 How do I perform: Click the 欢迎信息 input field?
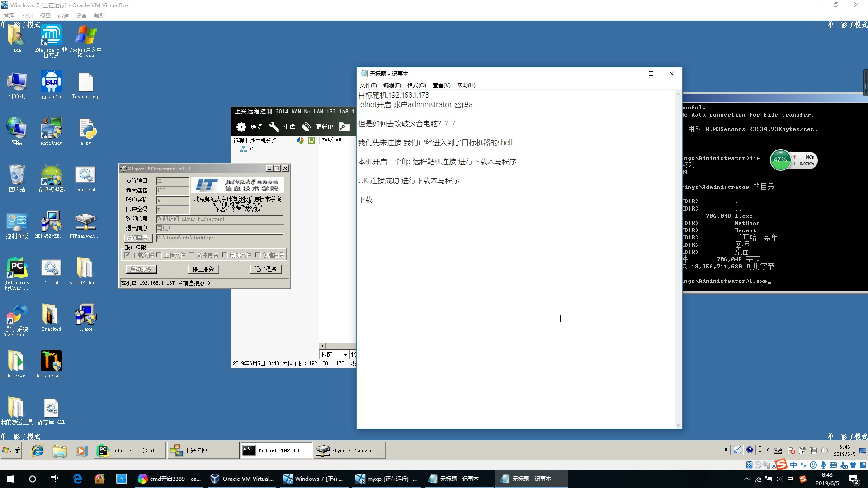pyautogui.click(x=220, y=219)
